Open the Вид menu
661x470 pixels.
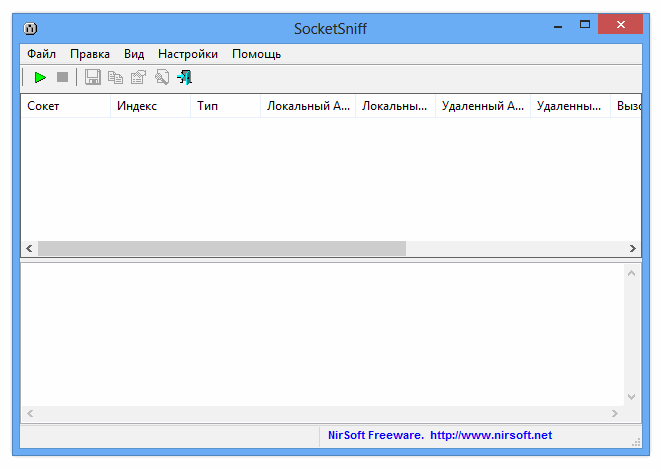pyautogui.click(x=134, y=54)
